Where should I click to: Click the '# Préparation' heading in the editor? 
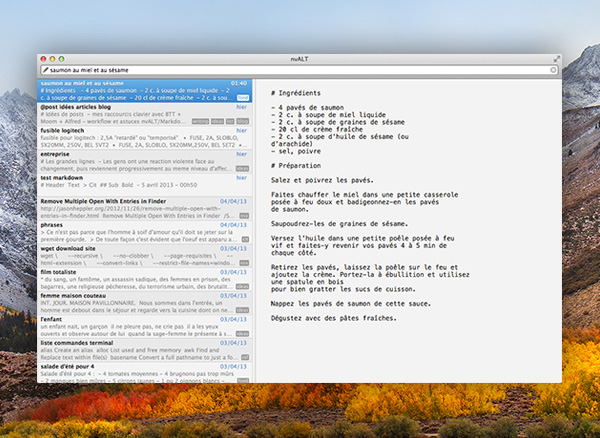point(296,166)
